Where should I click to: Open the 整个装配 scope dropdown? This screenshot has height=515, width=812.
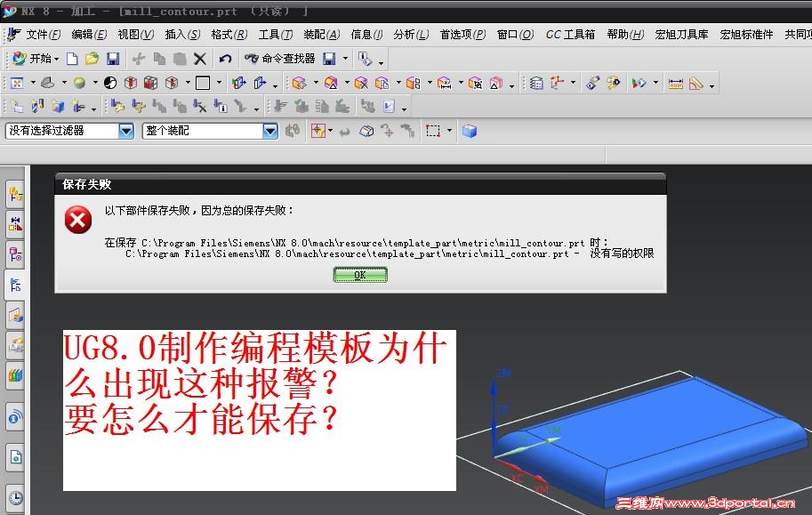pos(270,131)
